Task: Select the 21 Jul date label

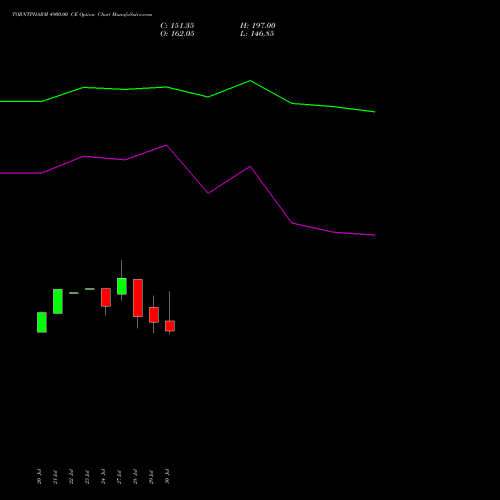Action: point(55,477)
